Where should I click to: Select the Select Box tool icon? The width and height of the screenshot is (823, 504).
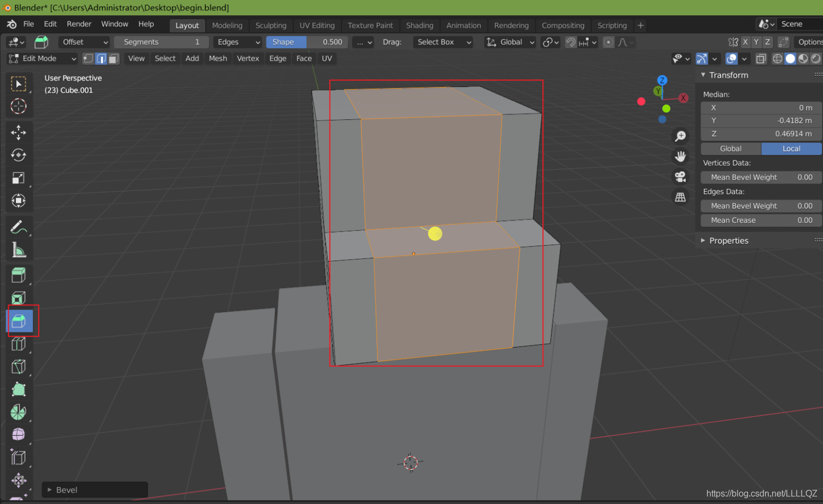tap(19, 84)
